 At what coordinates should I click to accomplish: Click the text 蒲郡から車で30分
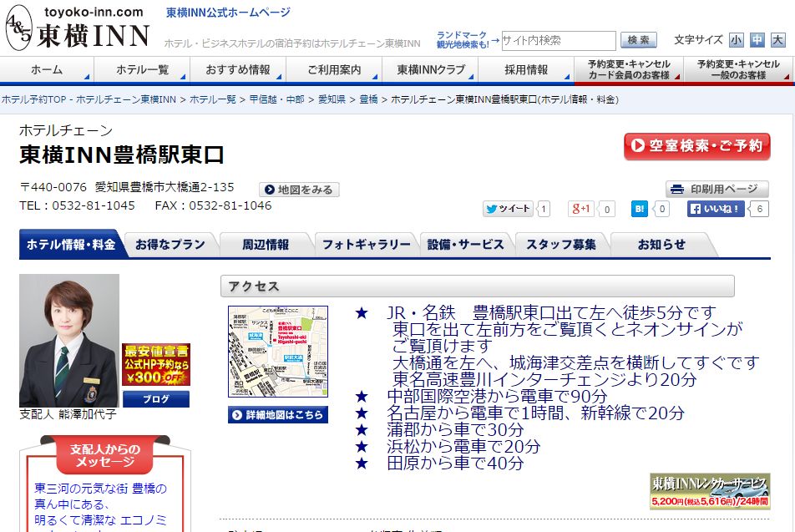(x=455, y=429)
